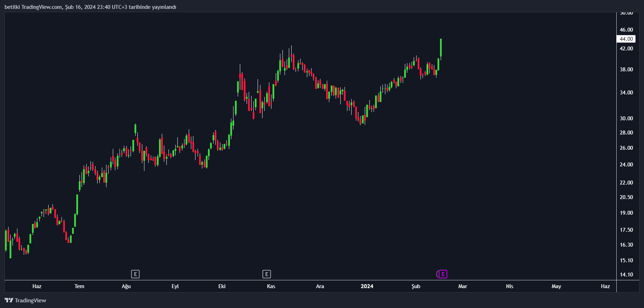Viewport: 644px width, 308px height.
Task: Click the 16.30 price axis label
Action: point(626,245)
